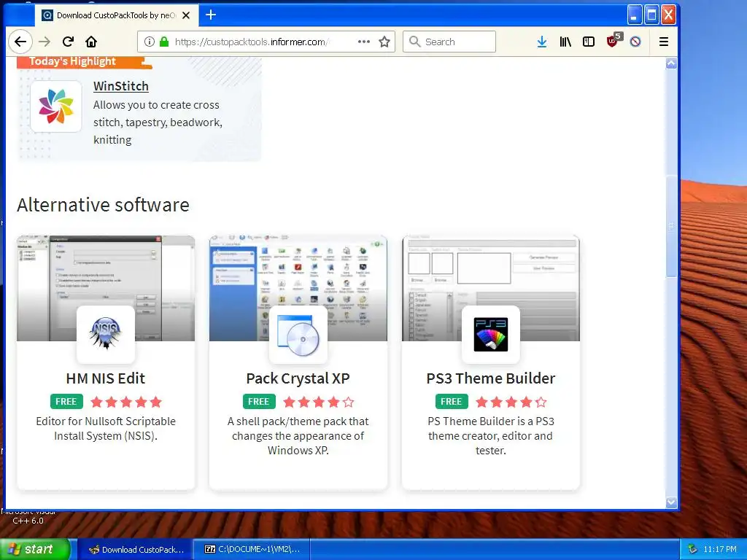Click FREE badge under Pack Crystal XP

[x=259, y=402]
